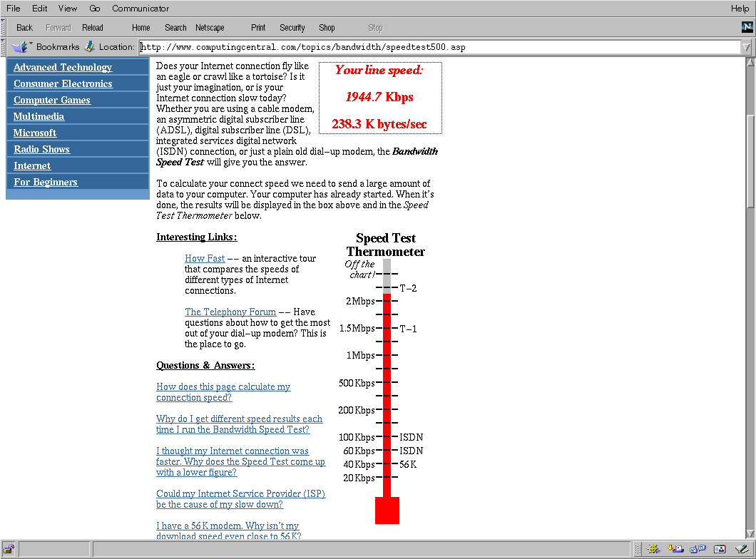Click the Search toolbar button
The width and height of the screenshot is (756, 559).
pos(175,28)
